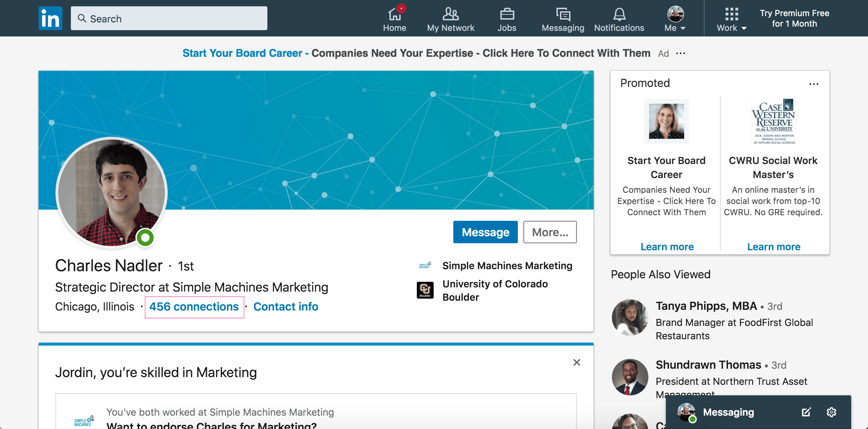Viewport: 868px width, 429px height.
Task: Open the Notifications bell icon
Action: pyautogui.click(x=619, y=14)
